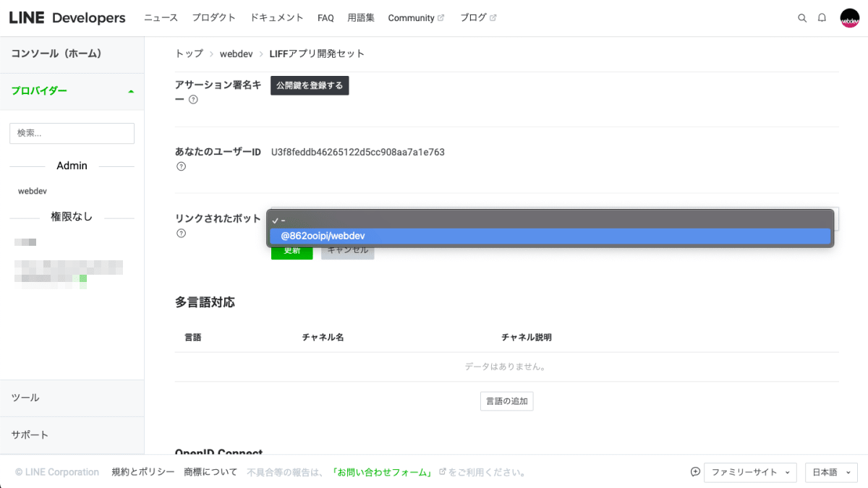Click the チャネル名 column header
Viewport: 868px width, 488px height.
(323, 338)
